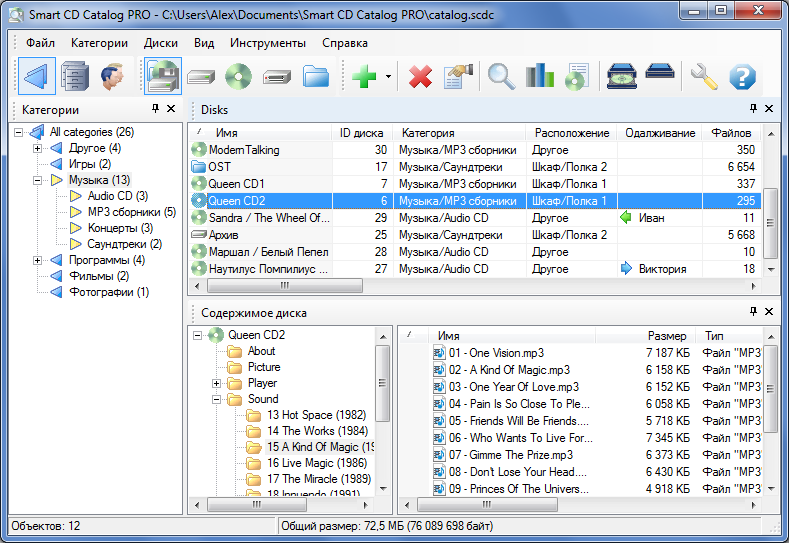The image size is (789, 543).
Task: Click the disk content tree vertical scrollbar
Action: point(382,383)
